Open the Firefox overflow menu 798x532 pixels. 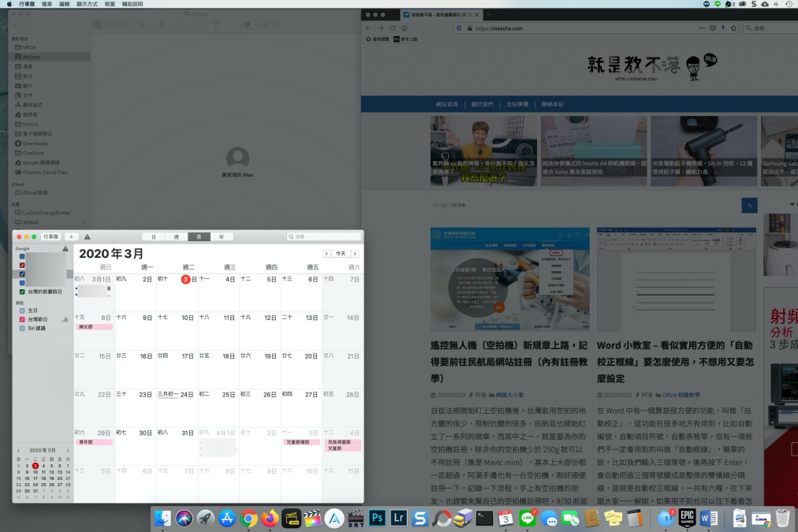click(702, 28)
